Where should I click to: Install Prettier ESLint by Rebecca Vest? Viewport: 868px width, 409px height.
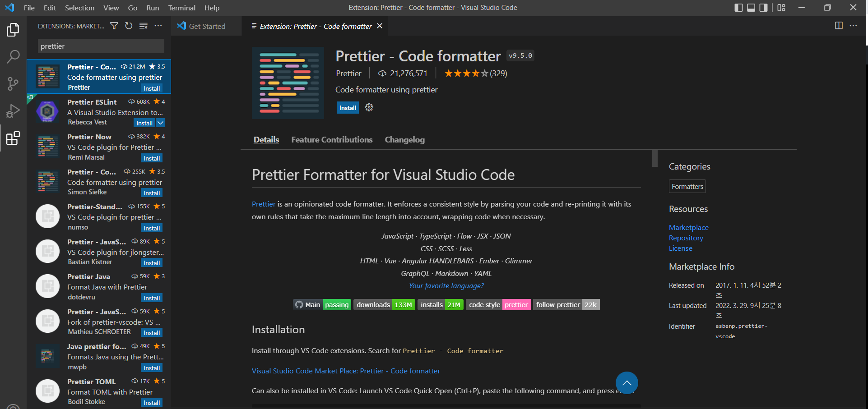pos(144,123)
